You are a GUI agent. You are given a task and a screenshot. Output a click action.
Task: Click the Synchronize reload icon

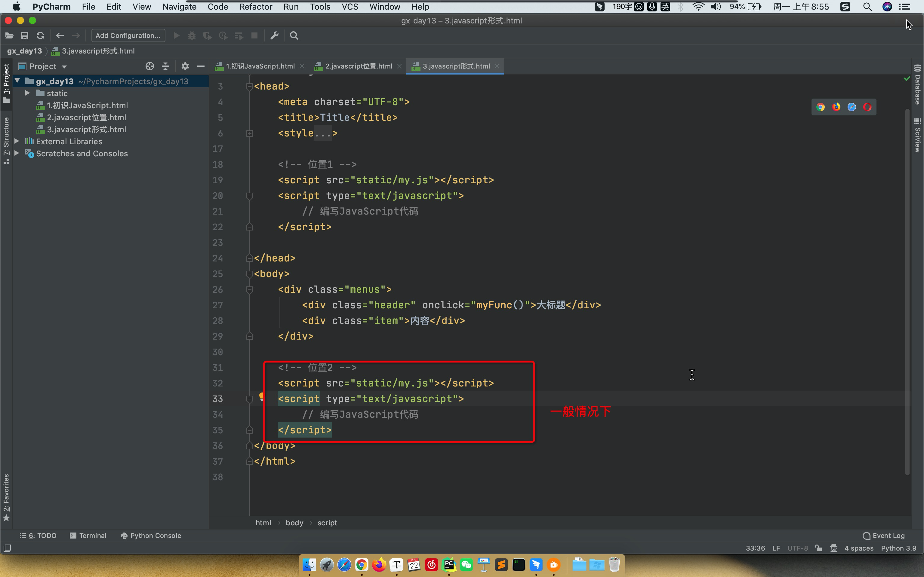click(40, 35)
